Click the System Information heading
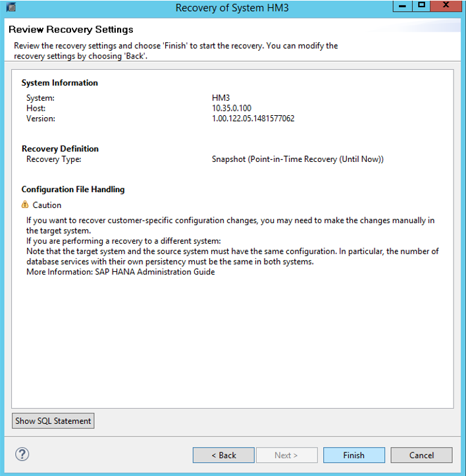Screen dimensions: 466x476 point(59,83)
